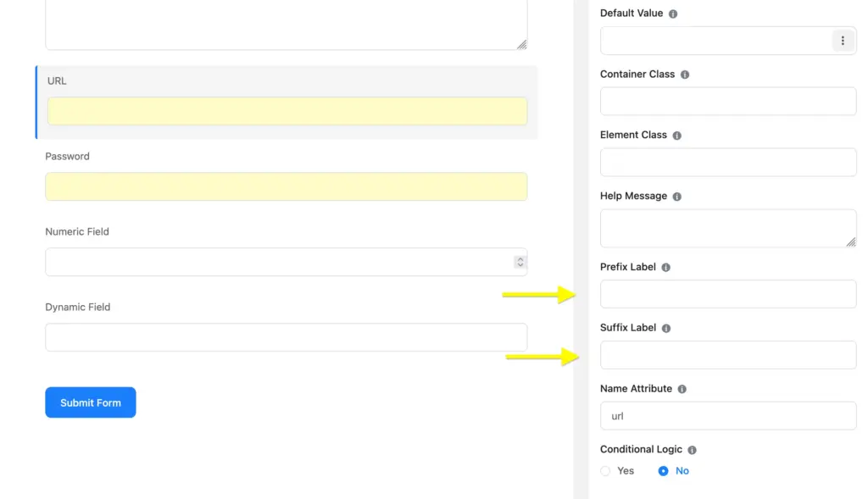
Task: Click the Conditional Logic info icon
Action: click(x=692, y=449)
